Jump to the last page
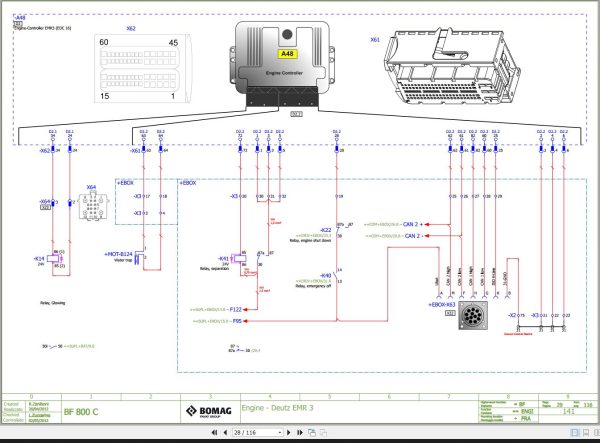This screenshot has height=443, width=600. 300,432
